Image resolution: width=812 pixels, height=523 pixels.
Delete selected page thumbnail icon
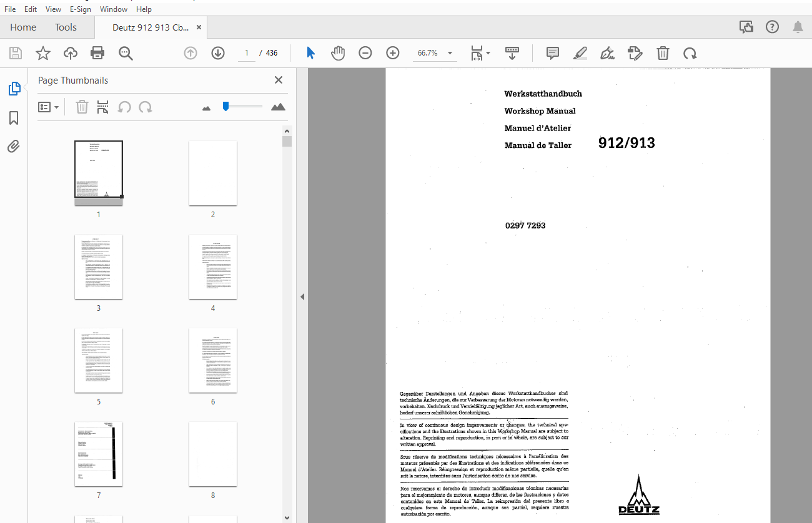click(82, 107)
